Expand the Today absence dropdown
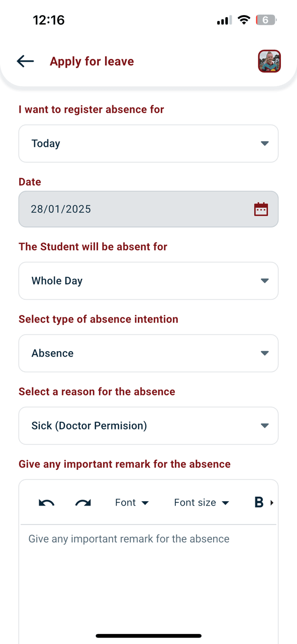Image resolution: width=297 pixels, height=644 pixels. click(148, 143)
